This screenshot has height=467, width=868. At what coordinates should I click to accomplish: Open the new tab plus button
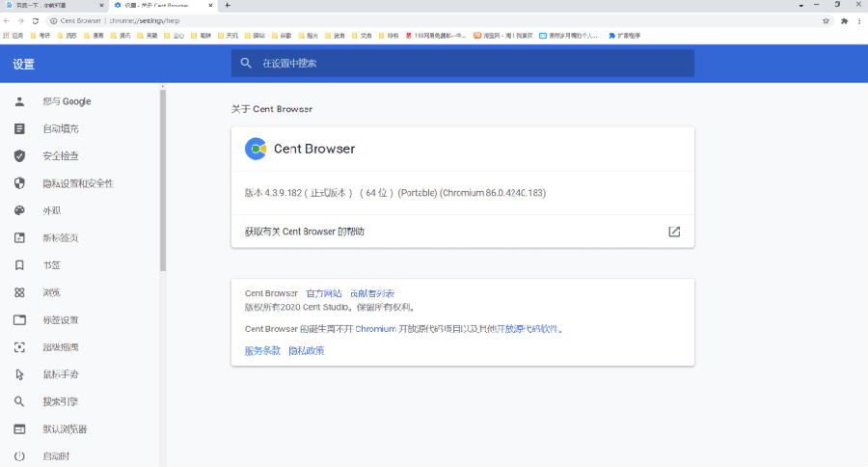click(x=228, y=6)
